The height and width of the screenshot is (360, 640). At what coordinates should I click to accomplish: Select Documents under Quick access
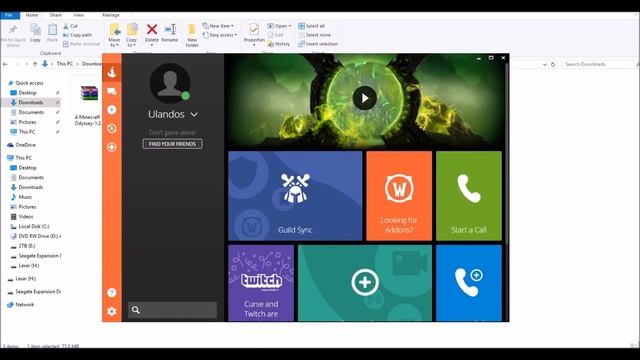coord(31,112)
